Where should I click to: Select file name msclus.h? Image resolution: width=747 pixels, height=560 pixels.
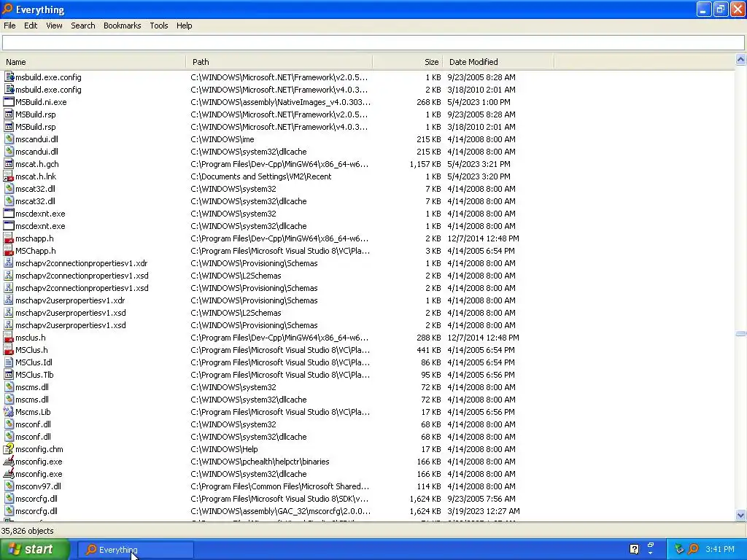[x=31, y=337]
